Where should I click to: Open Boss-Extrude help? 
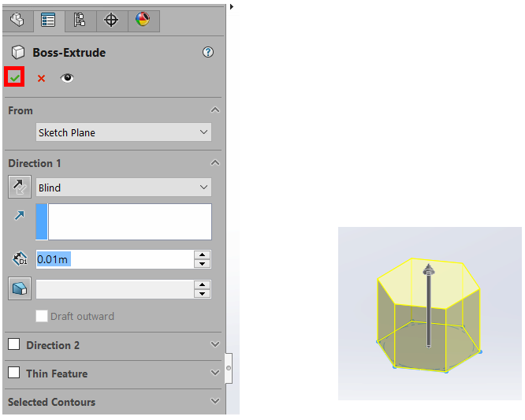point(208,52)
